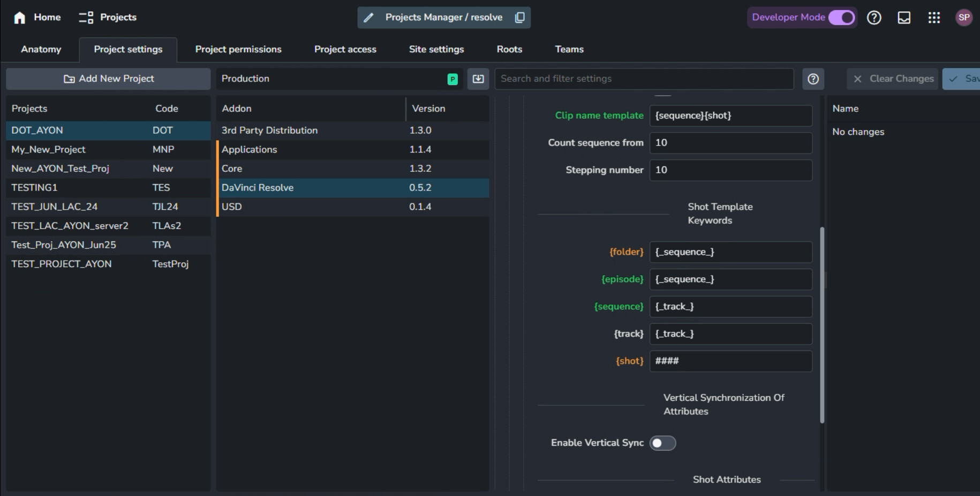Viewport: 980px width, 496px height.
Task: Click the Home icon in top bar
Action: (x=20, y=18)
